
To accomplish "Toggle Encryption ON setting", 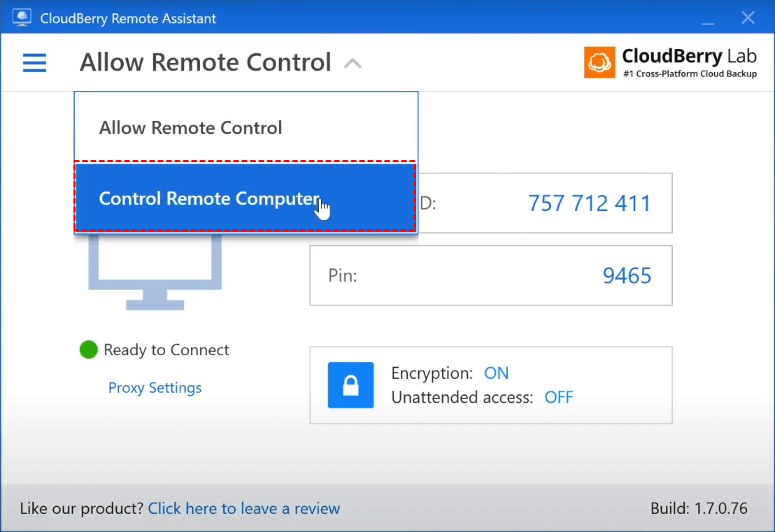I will pyautogui.click(x=496, y=373).
